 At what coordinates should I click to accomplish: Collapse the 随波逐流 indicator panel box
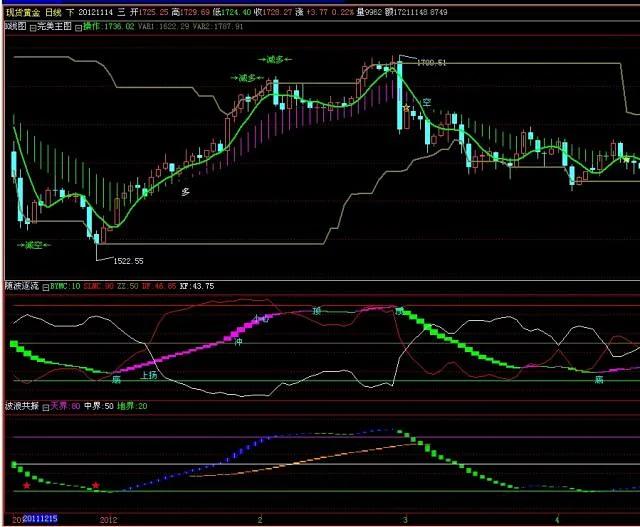pos(44,286)
